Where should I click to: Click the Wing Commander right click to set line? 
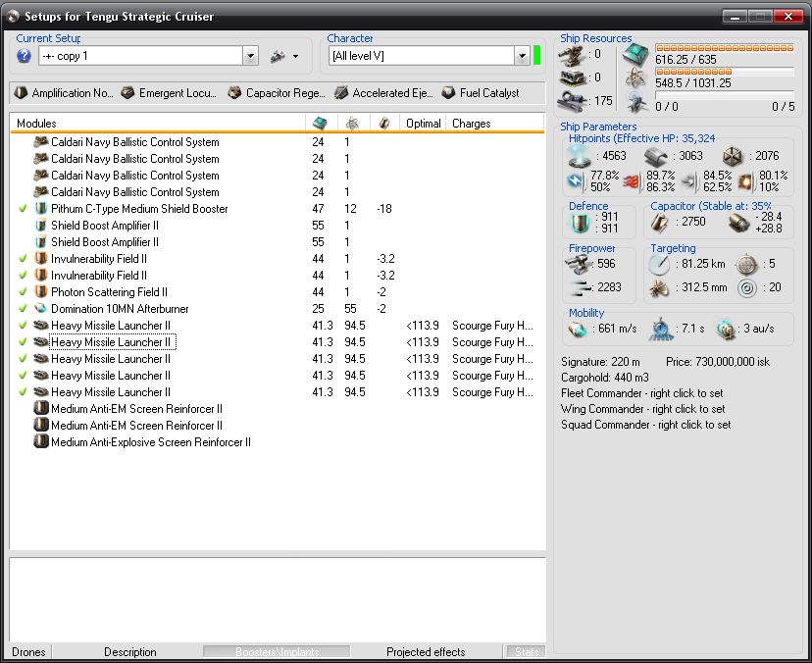click(642, 409)
